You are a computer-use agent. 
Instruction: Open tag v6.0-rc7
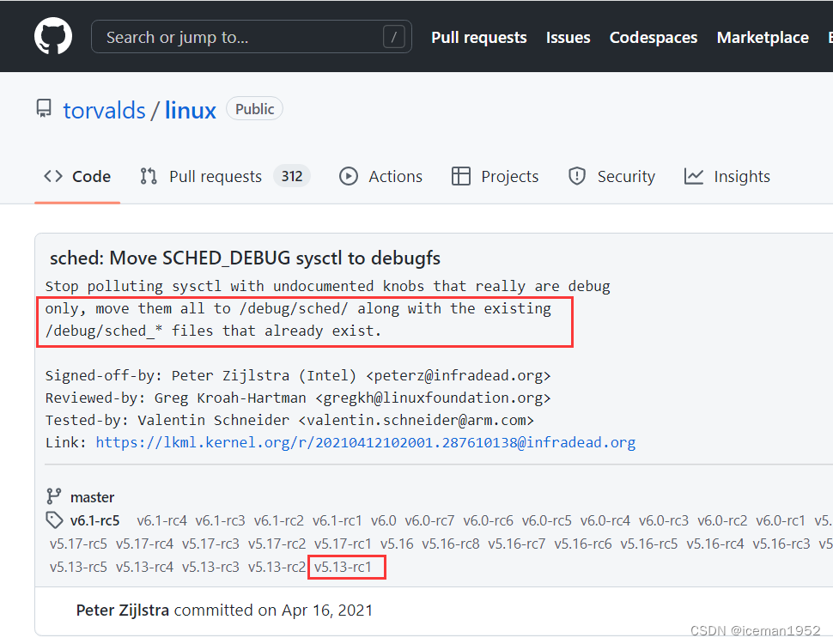(429, 520)
